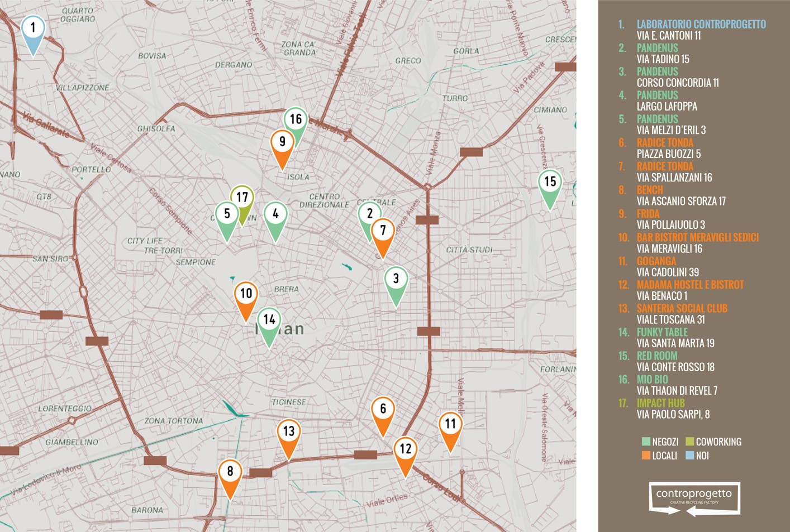Click the Santeria Social Club legend entry

pyautogui.click(x=682, y=308)
